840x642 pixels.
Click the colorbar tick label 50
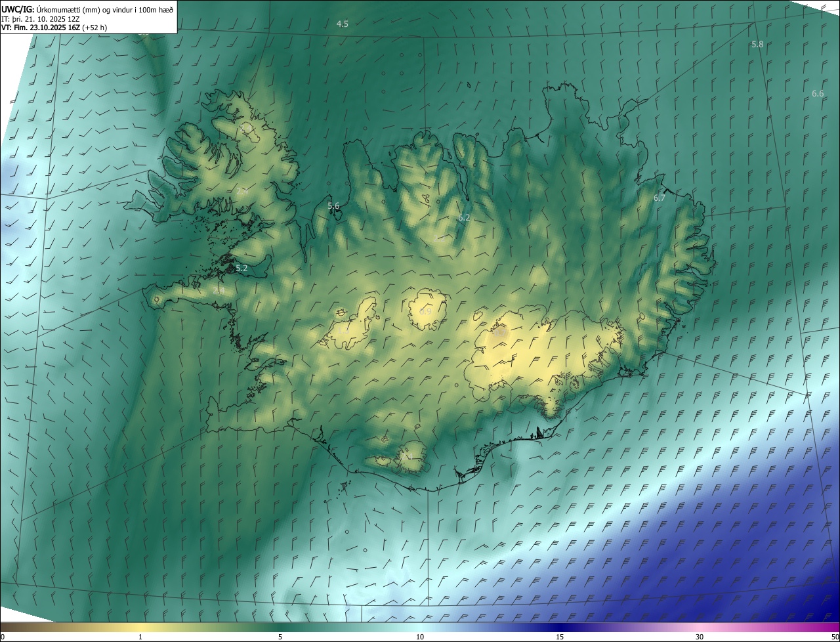[x=834, y=637]
